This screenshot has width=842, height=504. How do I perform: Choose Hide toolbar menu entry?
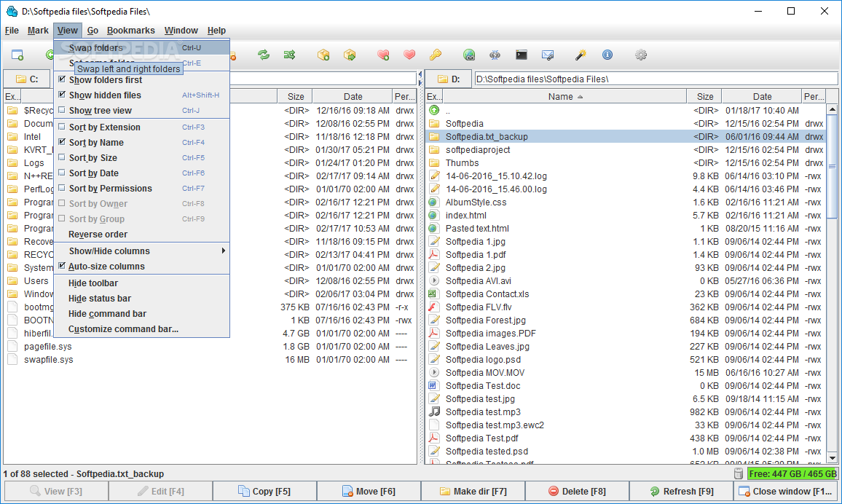pyautogui.click(x=142, y=283)
